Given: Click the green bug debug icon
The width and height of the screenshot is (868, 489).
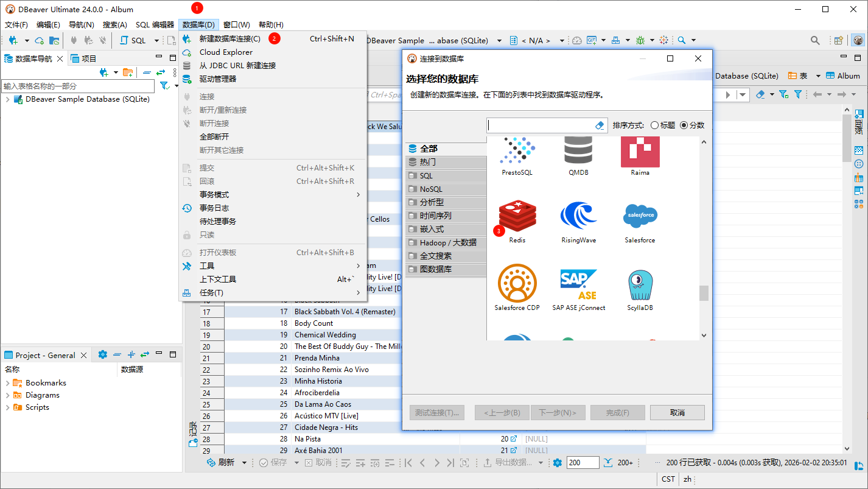Looking at the screenshot, I should (x=640, y=40).
